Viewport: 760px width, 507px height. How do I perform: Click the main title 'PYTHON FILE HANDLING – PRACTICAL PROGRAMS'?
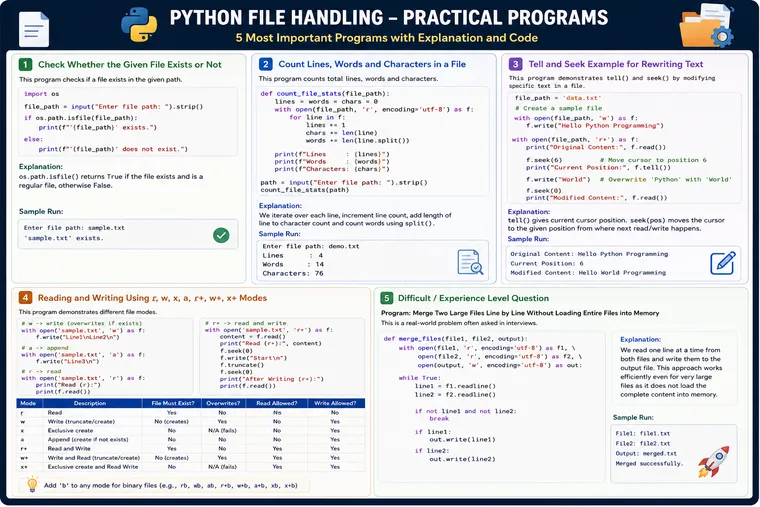click(x=389, y=18)
